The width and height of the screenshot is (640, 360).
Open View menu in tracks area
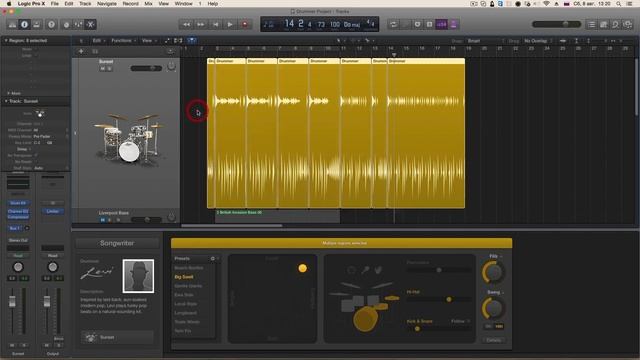(x=148, y=41)
